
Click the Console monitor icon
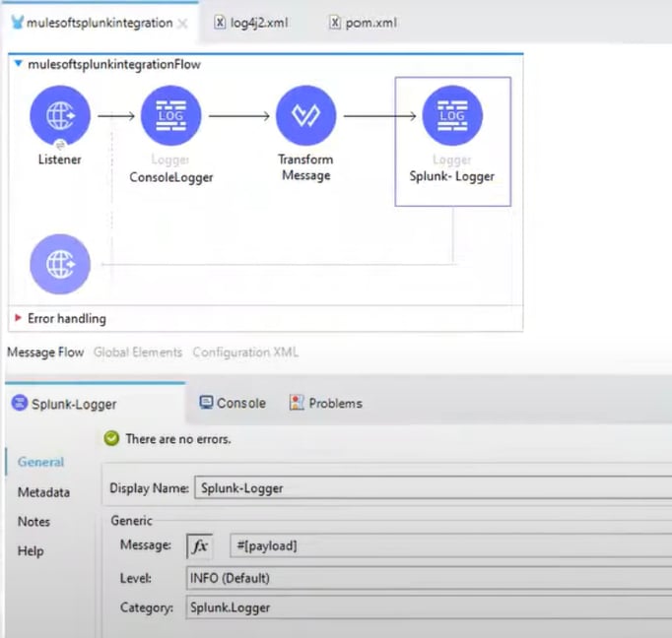point(206,403)
